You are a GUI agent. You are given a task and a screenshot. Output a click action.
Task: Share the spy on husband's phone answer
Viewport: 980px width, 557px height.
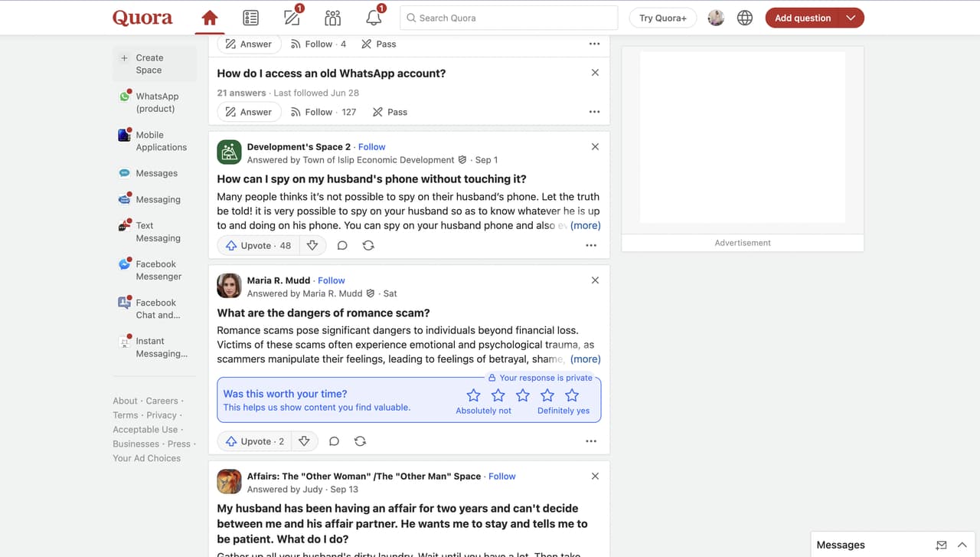point(368,245)
